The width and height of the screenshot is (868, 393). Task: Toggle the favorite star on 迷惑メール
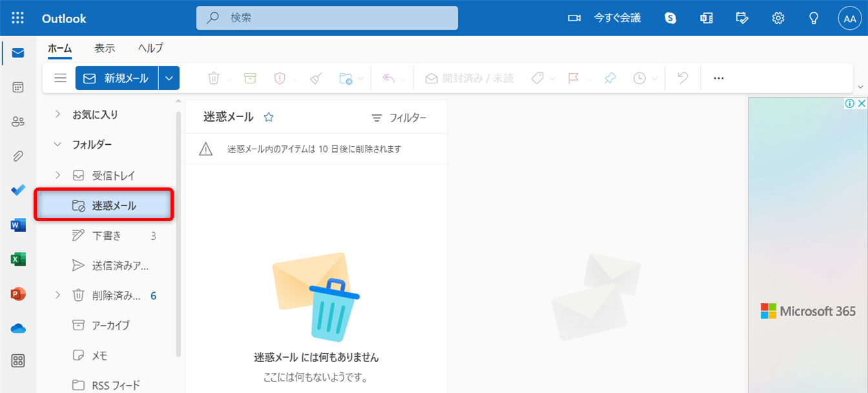coord(268,117)
